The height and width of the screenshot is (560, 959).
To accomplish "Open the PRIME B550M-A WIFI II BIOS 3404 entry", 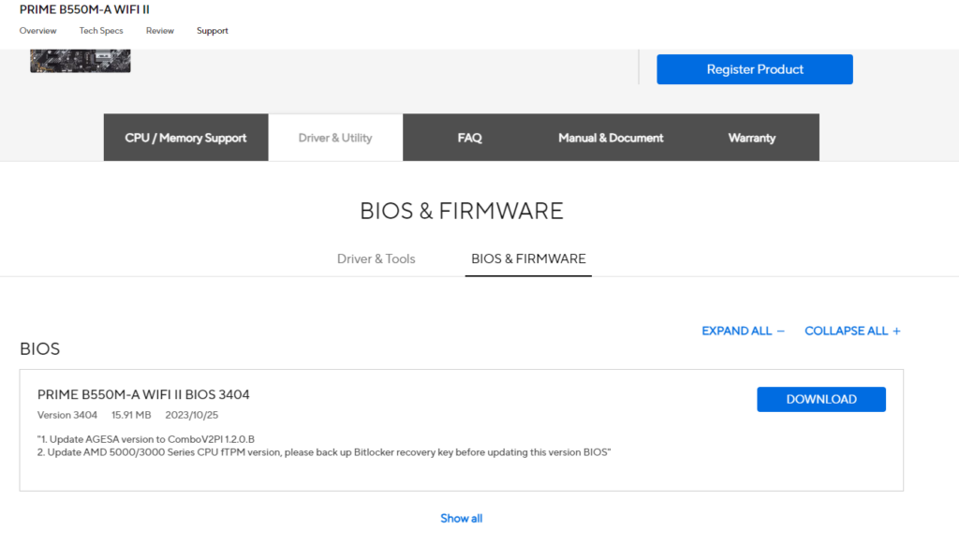I will [143, 394].
